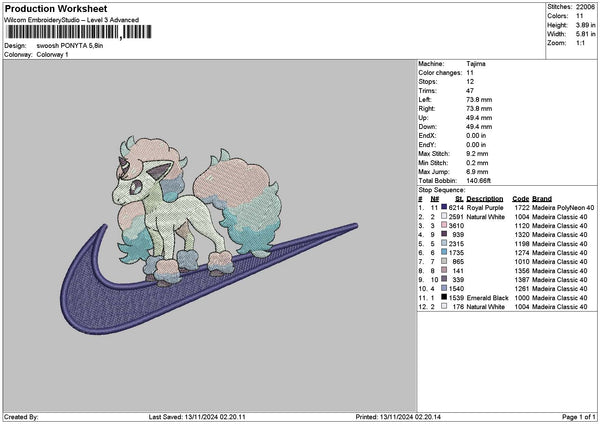Click the Up extent value '49.4 mm'
The height and width of the screenshot is (424, 600).
click(479, 118)
